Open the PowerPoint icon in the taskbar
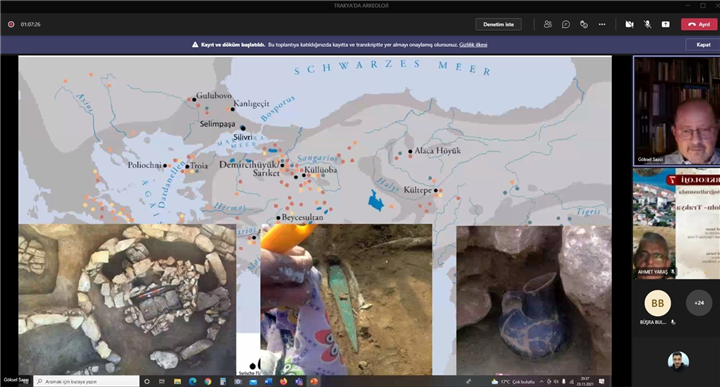This screenshot has height=387, width=720. [314, 381]
